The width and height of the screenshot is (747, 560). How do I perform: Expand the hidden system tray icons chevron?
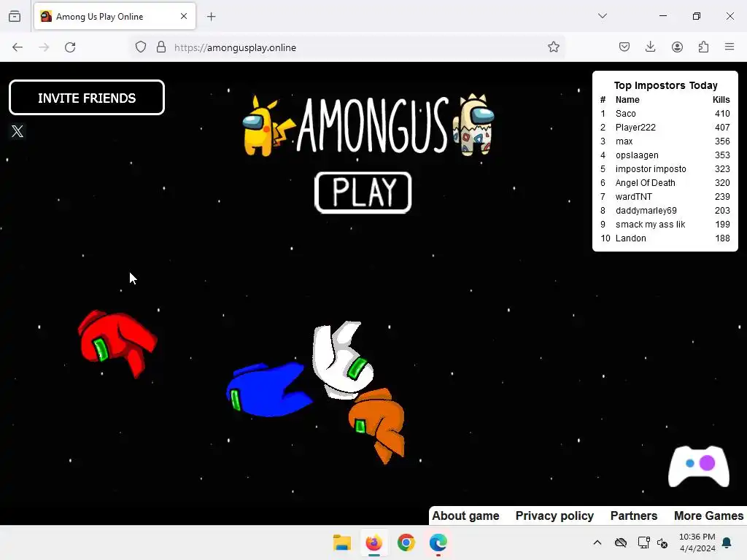(597, 542)
